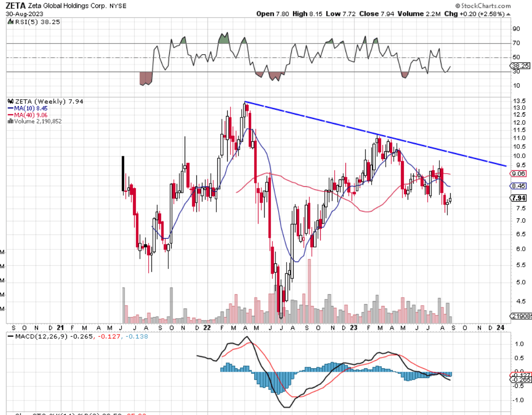Click the ZETA (Weekly) 7.94 legend label
Image resolution: width=532 pixels, height=415 pixels.
click(x=49, y=101)
